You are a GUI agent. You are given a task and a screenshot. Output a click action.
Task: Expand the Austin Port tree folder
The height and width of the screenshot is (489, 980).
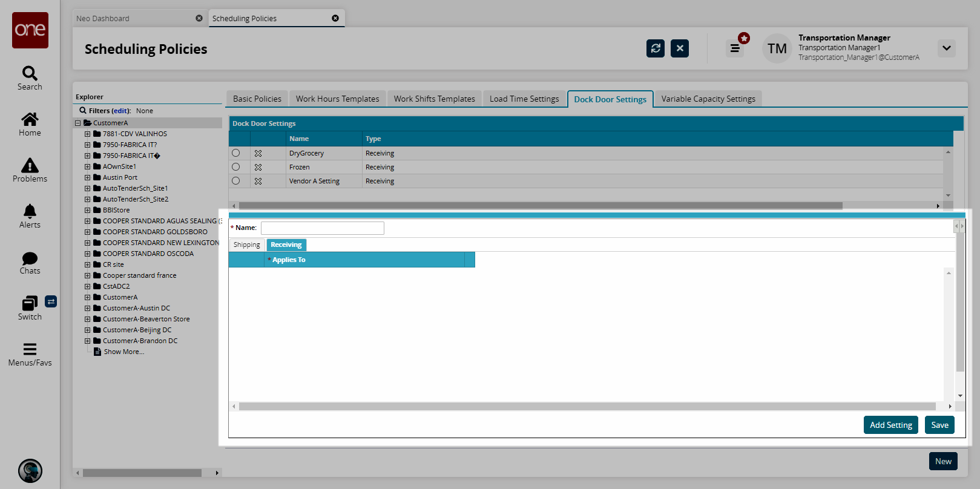[x=87, y=178]
